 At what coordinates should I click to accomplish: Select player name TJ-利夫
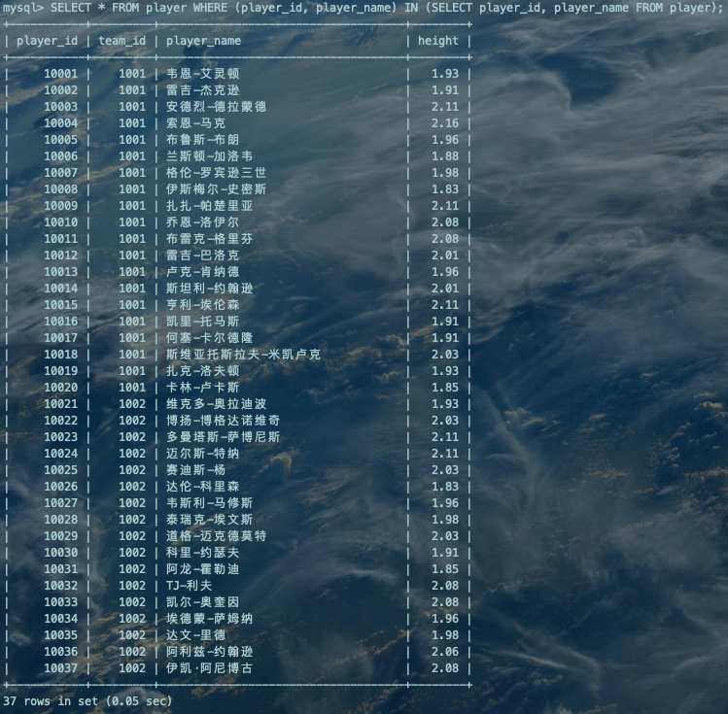coord(189,586)
